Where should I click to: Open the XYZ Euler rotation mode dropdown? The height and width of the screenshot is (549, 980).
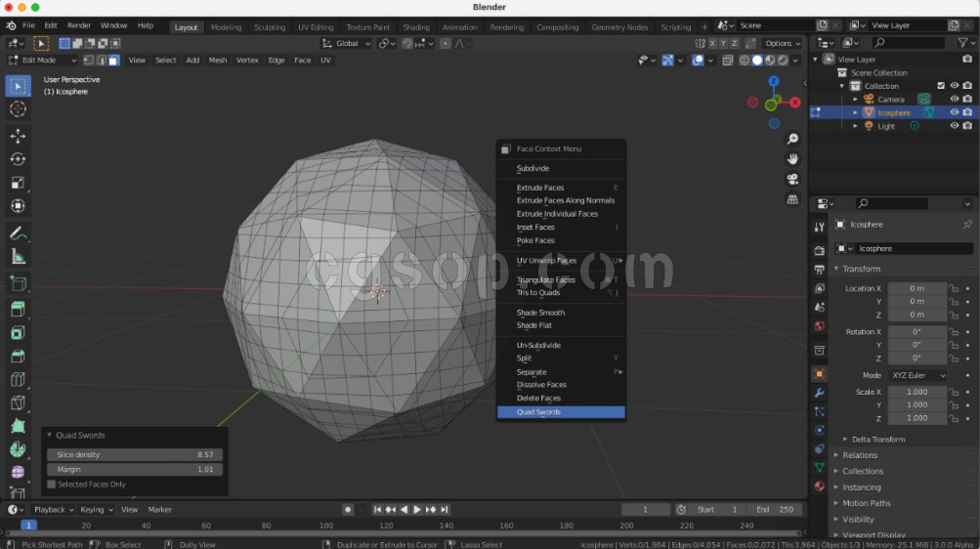[x=917, y=375]
